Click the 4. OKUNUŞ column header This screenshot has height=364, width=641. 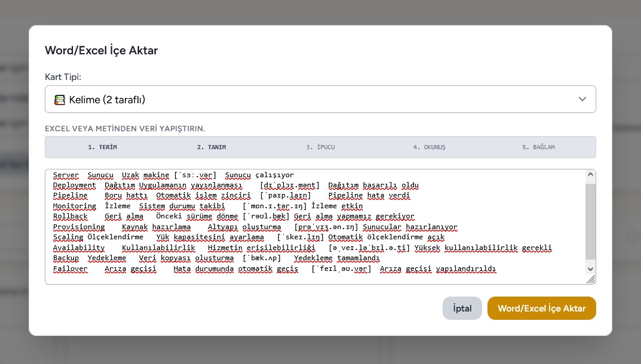[431, 147]
